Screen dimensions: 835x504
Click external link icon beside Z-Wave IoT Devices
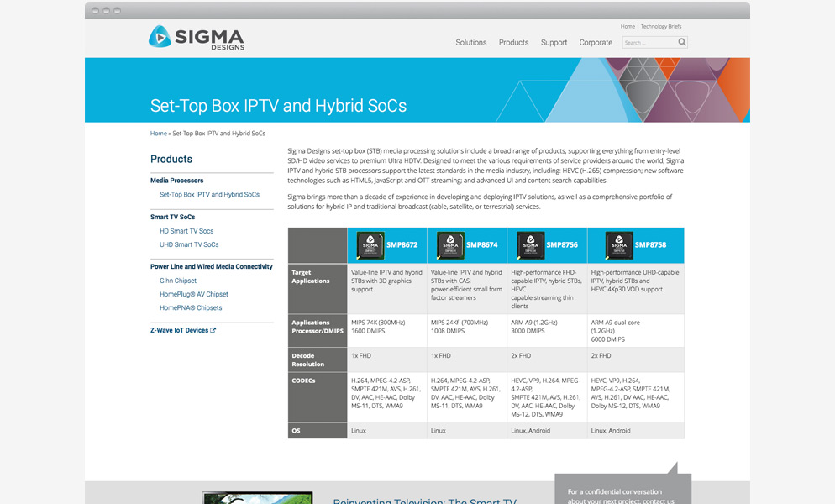pos(213,330)
